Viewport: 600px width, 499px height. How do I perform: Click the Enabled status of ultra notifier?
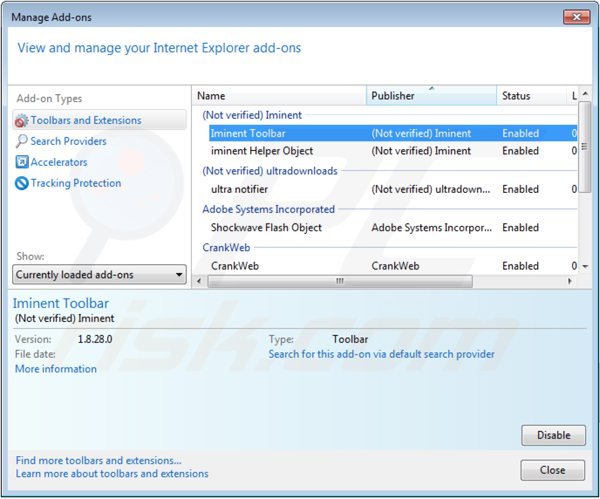tap(520, 189)
